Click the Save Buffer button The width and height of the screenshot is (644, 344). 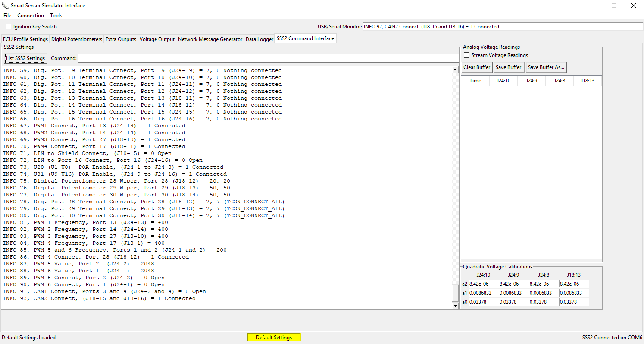click(x=509, y=67)
